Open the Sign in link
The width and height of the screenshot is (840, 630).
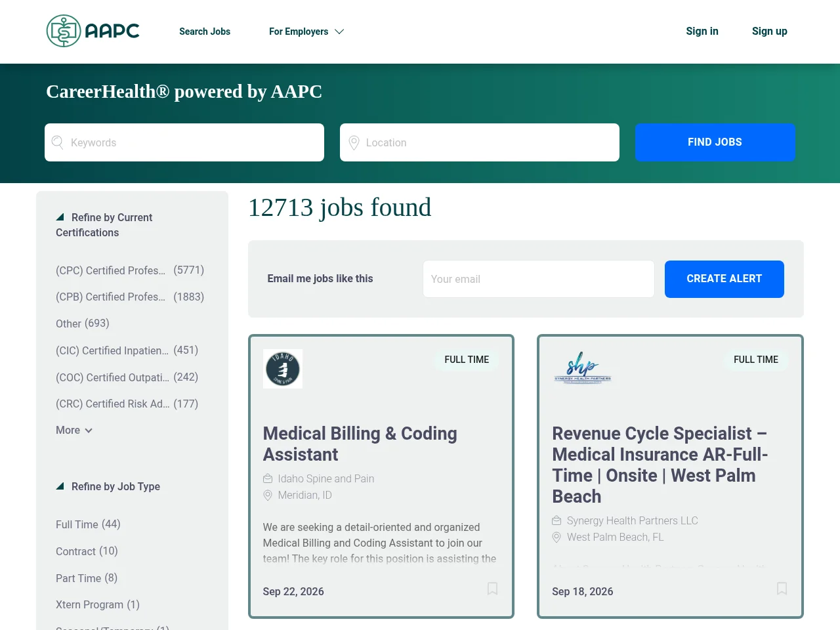pos(702,31)
